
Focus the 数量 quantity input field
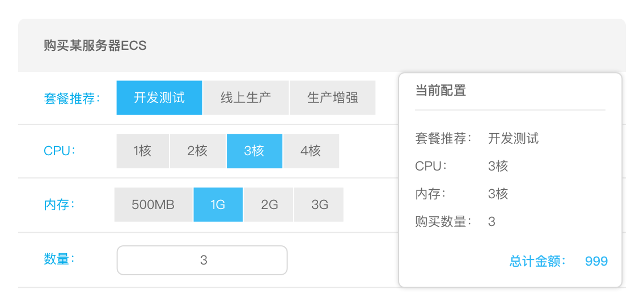click(x=202, y=260)
